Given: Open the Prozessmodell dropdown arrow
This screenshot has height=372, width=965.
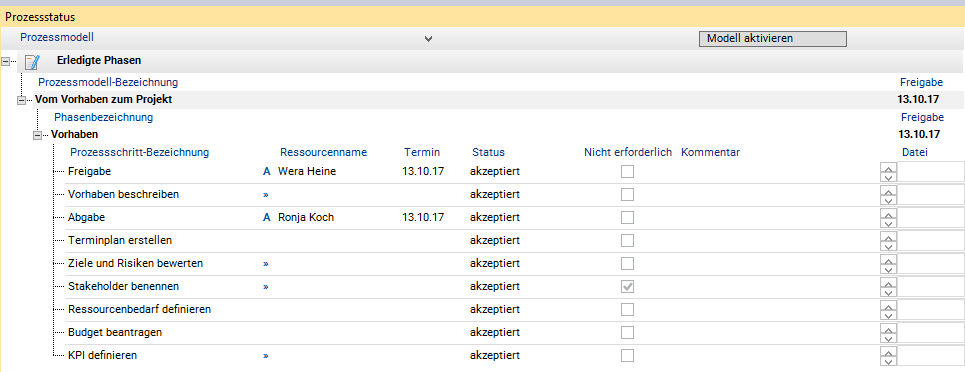Looking at the screenshot, I should pyautogui.click(x=428, y=39).
